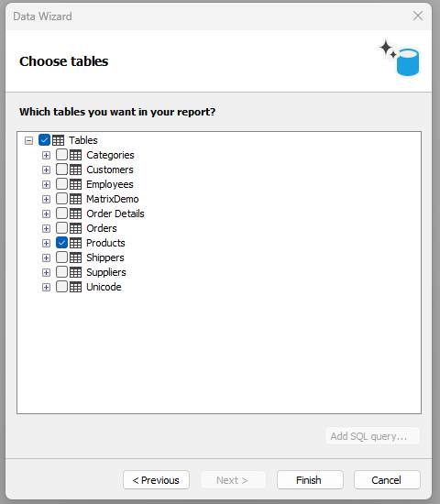Expand the Suppliers tree node
Screen dimensions: 440x504
[47, 272]
